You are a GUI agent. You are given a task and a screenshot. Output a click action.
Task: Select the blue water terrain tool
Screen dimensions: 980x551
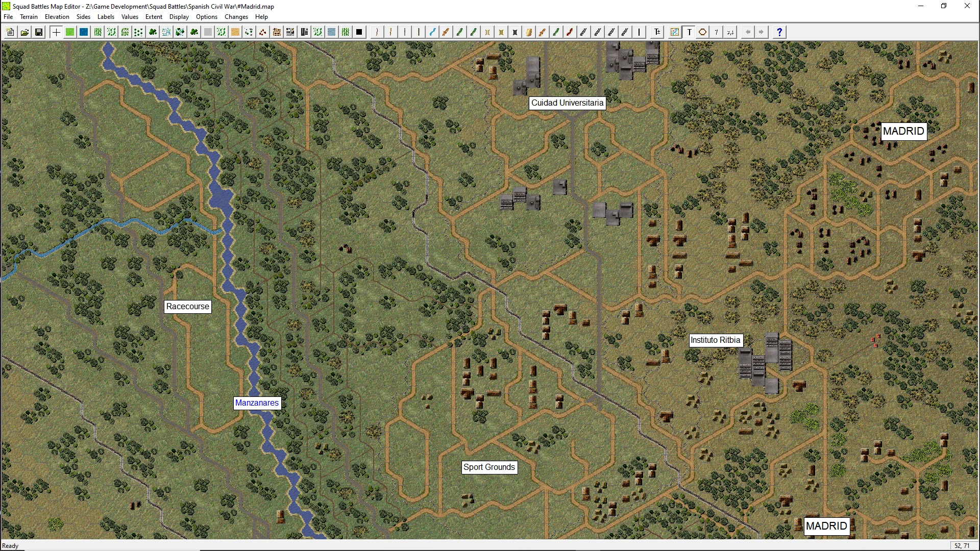coord(84,32)
